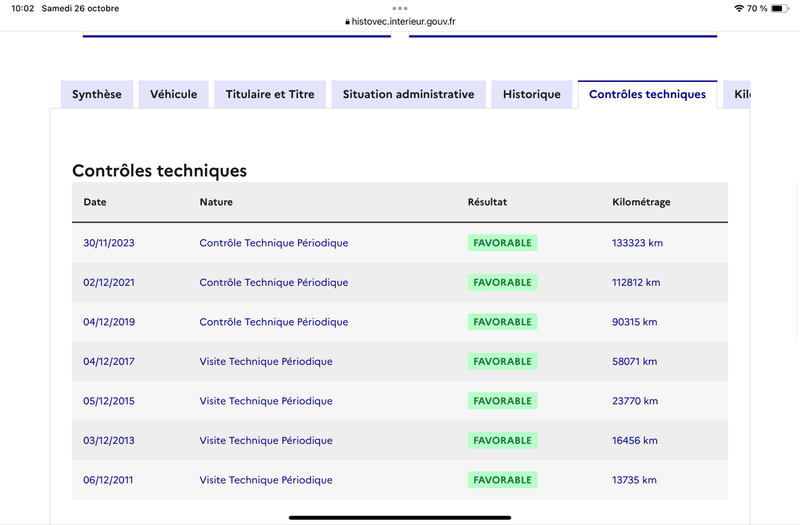Image resolution: width=800 pixels, height=525 pixels.
Task: Click the Date column header
Action: coord(95,202)
